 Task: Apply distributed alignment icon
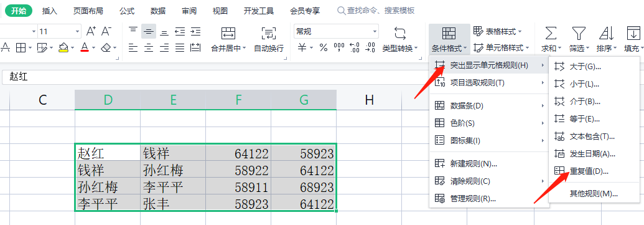(195, 48)
